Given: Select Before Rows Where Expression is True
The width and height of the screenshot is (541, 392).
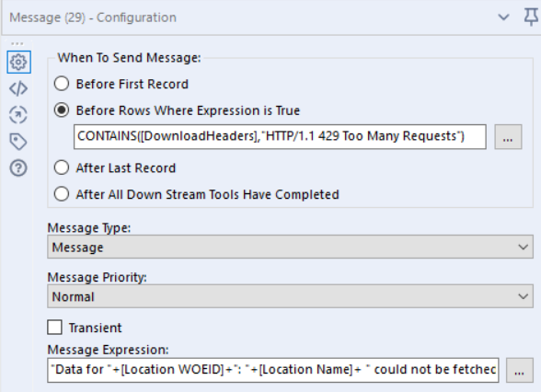Looking at the screenshot, I should [62, 110].
